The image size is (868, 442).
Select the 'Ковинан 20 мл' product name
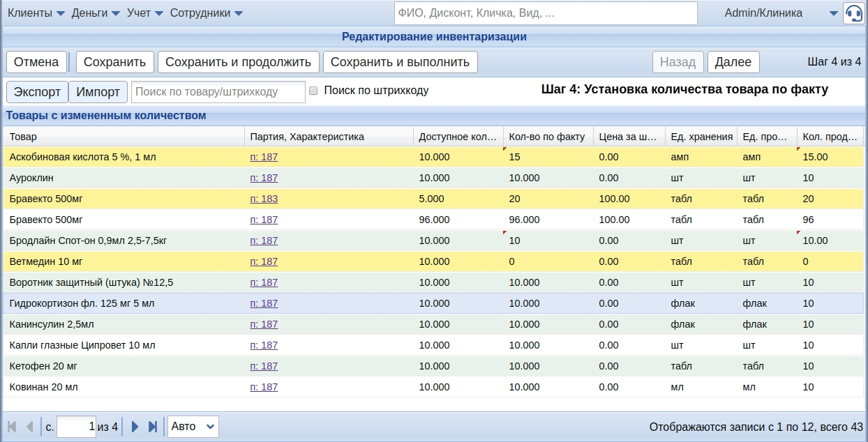tap(44, 387)
